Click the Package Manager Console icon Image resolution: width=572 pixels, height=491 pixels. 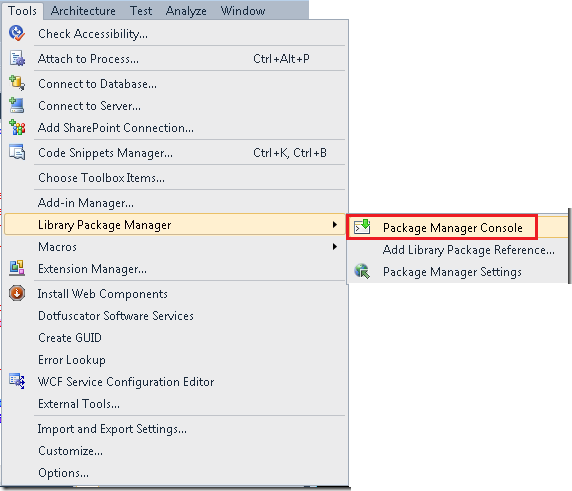[362, 227]
